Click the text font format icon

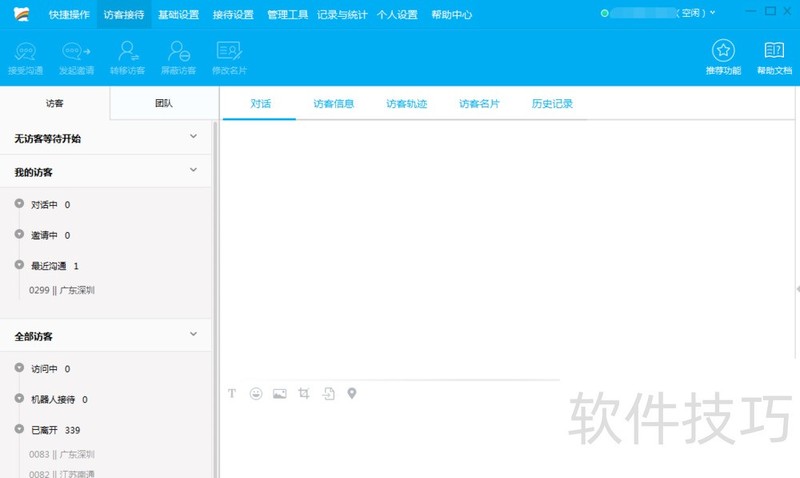(x=232, y=394)
